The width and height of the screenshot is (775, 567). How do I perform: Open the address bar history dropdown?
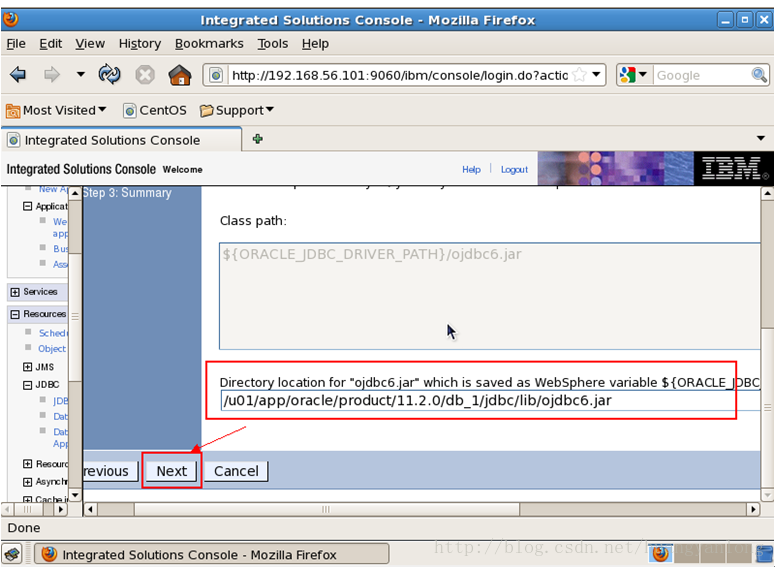[x=597, y=75]
